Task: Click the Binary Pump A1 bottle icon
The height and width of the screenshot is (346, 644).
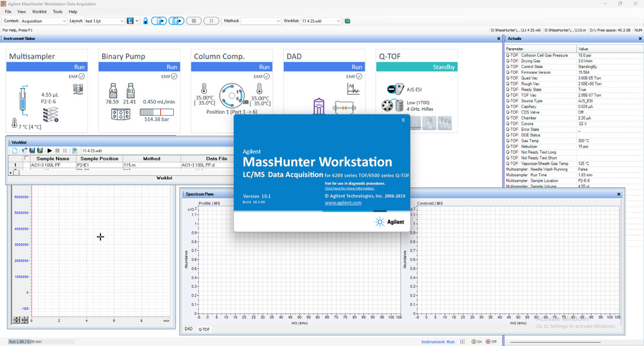Action: click(113, 91)
